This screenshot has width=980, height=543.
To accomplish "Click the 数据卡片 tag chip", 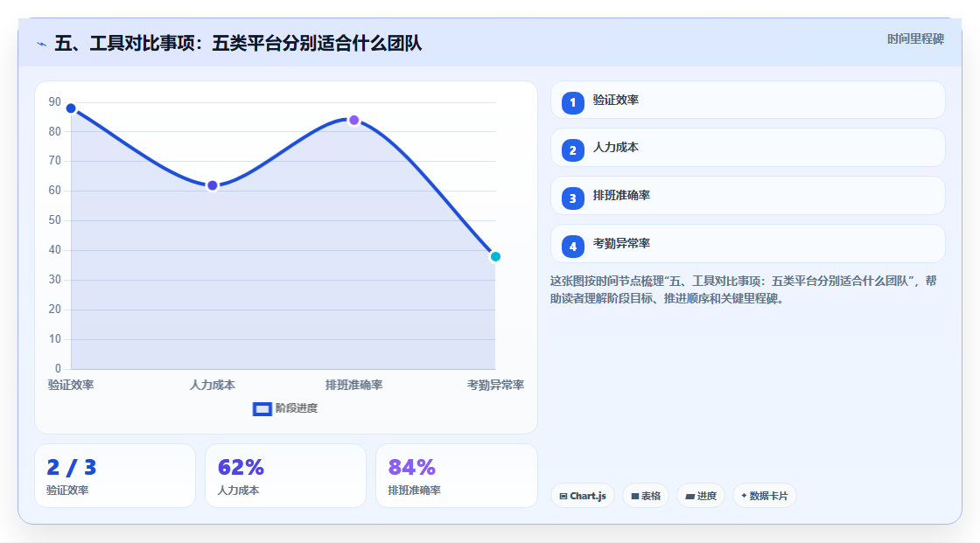I will tap(765, 496).
